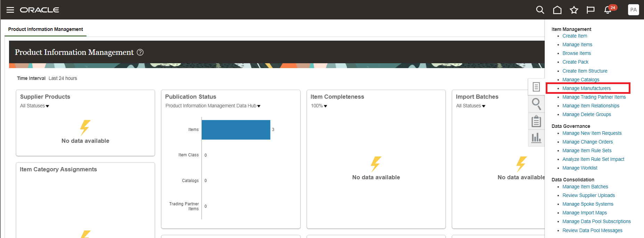Open Manage New Item Requests link
Viewport: 644px width, 238px height.
[592, 133]
